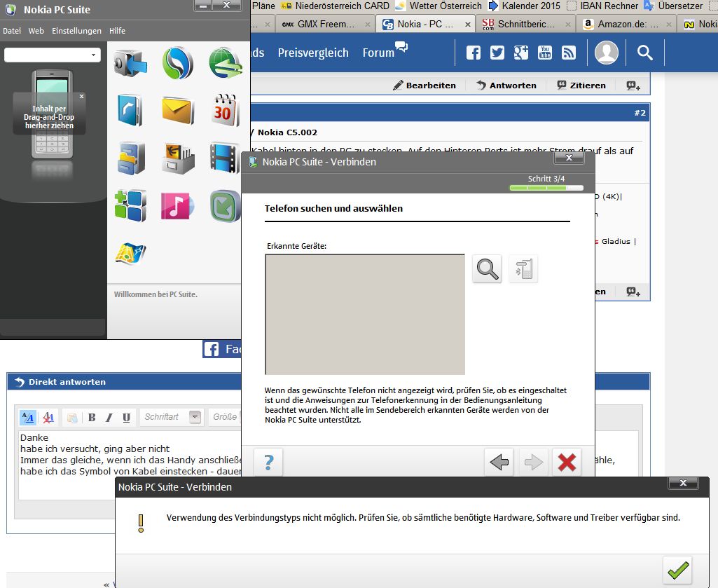The height and width of the screenshot is (588, 718).
Task: Open the Schriftart font dropdown
Action: 171,417
